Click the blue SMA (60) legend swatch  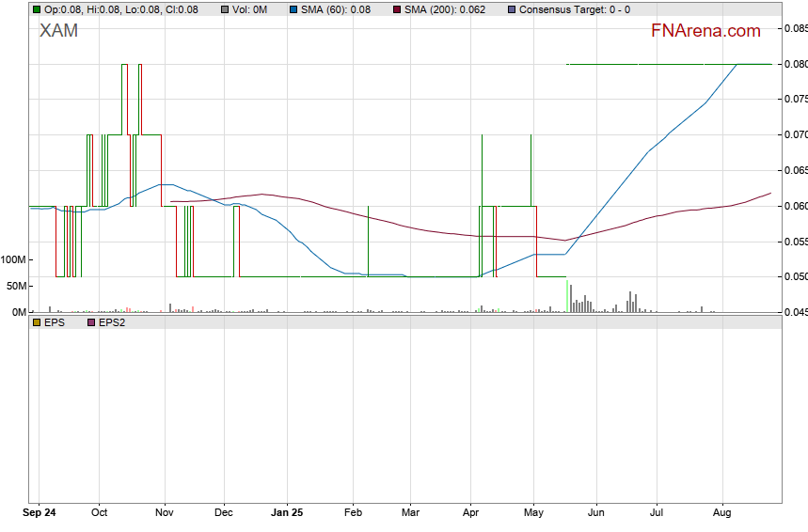coord(293,9)
